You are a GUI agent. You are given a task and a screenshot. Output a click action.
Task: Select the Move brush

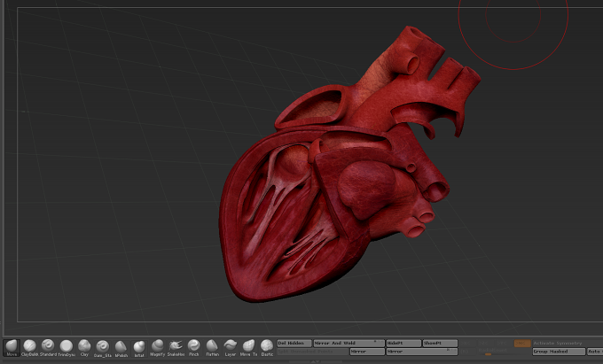click(x=12, y=348)
